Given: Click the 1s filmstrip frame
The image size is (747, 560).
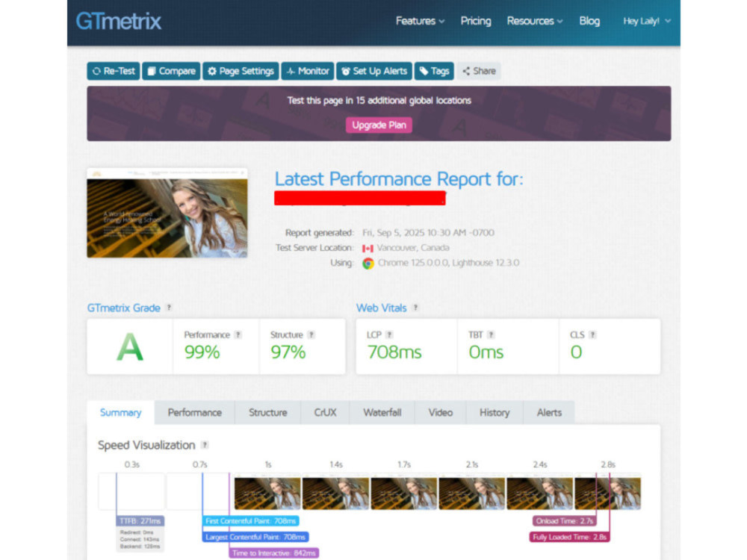Looking at the screenshot, I should [267, 492].
